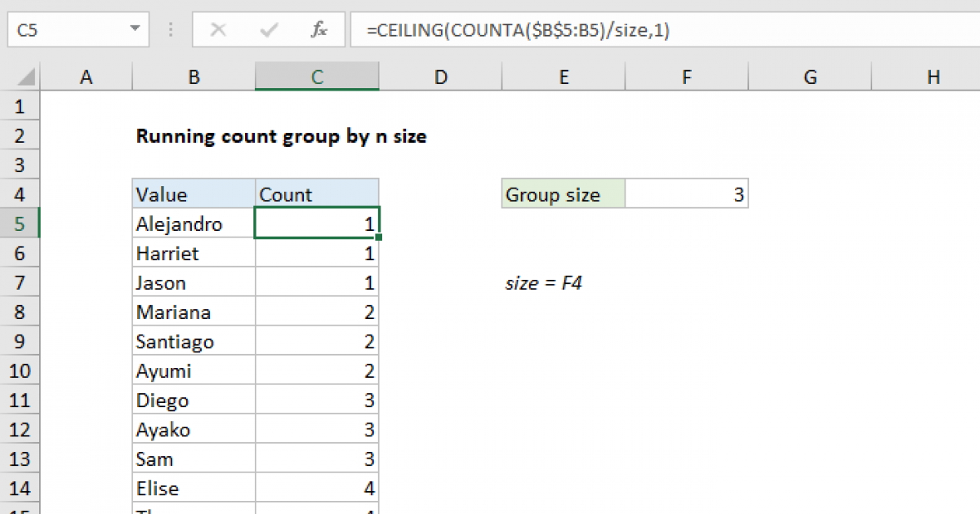Viewport: 980px width, 514px height.
Task: Click the Insert Function (fx) icon
Action: point(318,29)
